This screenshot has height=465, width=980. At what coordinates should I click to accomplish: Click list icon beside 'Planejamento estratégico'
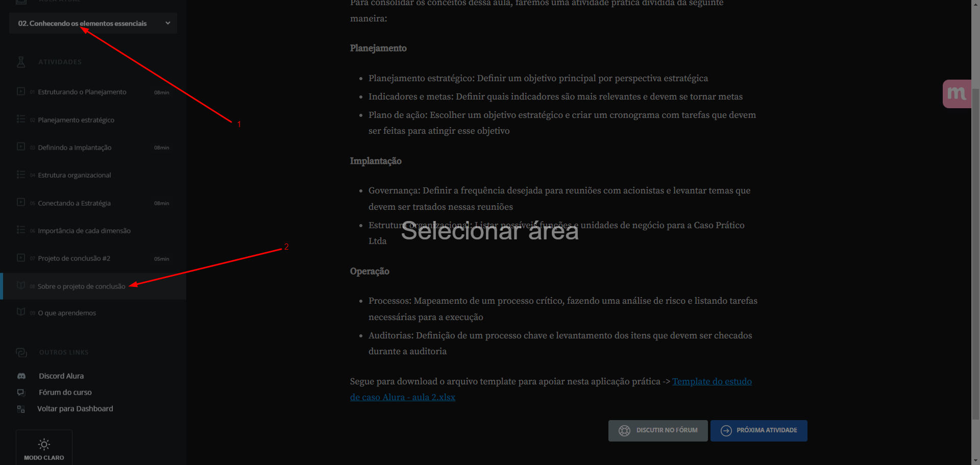(x=21, y=119)
